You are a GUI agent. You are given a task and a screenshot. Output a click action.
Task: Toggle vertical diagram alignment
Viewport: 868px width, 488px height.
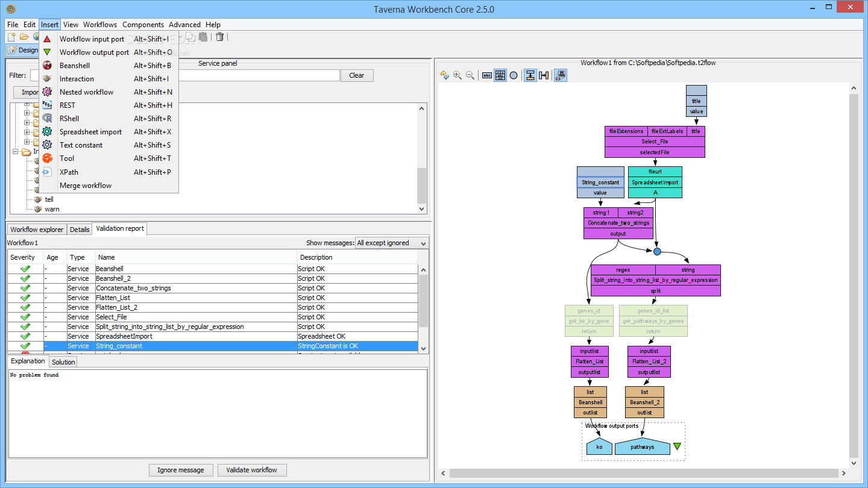(x=530, y=75)
